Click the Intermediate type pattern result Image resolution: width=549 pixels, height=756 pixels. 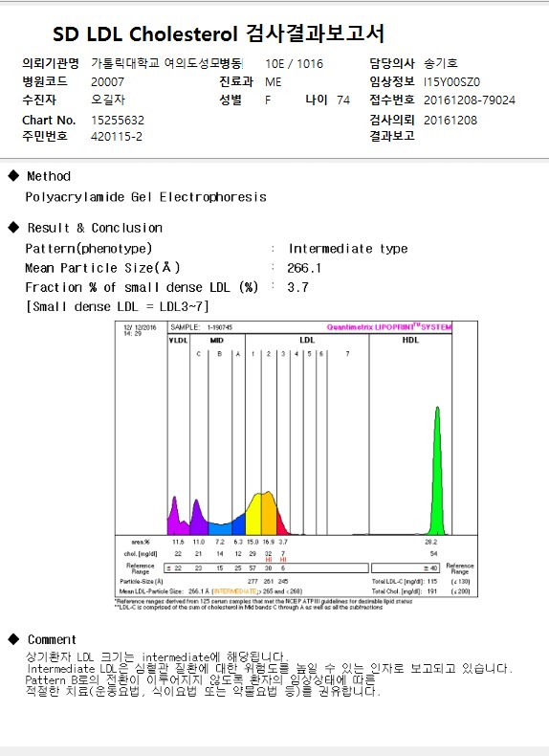tap(348, 249)
